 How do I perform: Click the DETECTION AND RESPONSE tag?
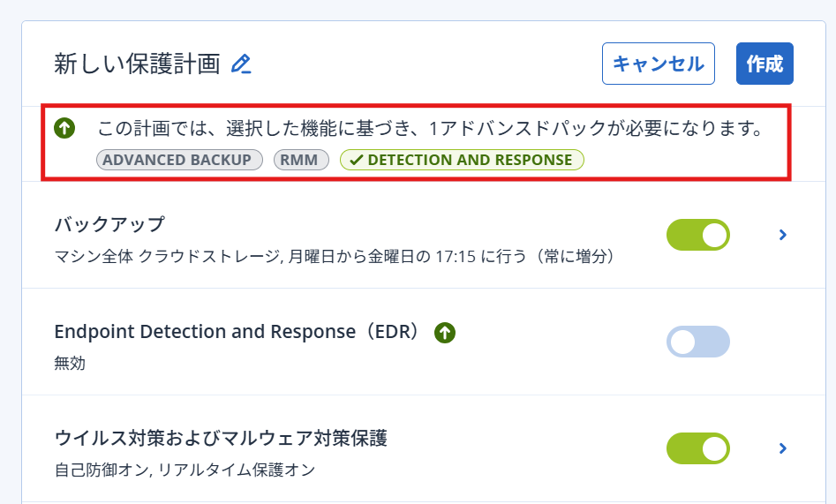(470, 161)
